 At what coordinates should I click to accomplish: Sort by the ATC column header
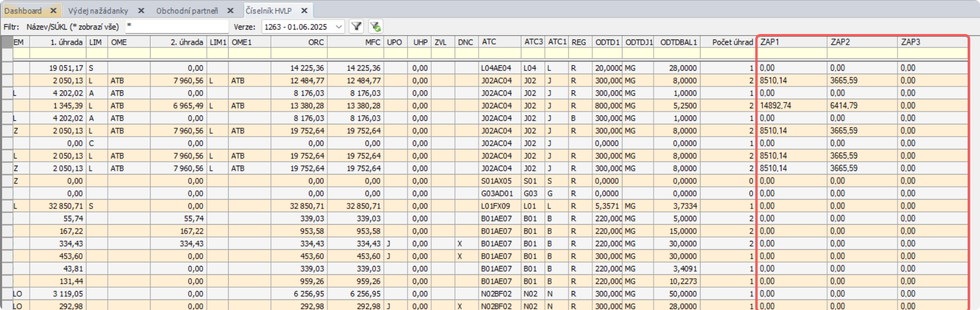(x=500, y=42)
